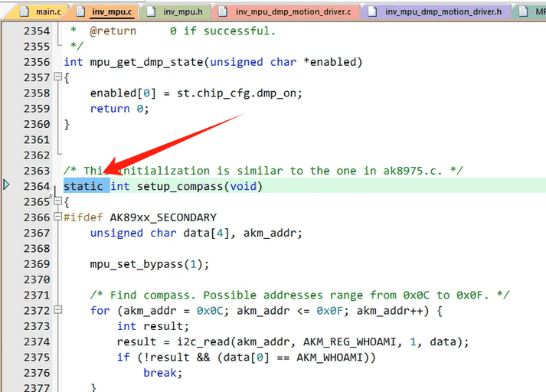The image size is (546, 392).
Task: Click the file icon on inv_mpu.c tab
Action: point(80,11)
